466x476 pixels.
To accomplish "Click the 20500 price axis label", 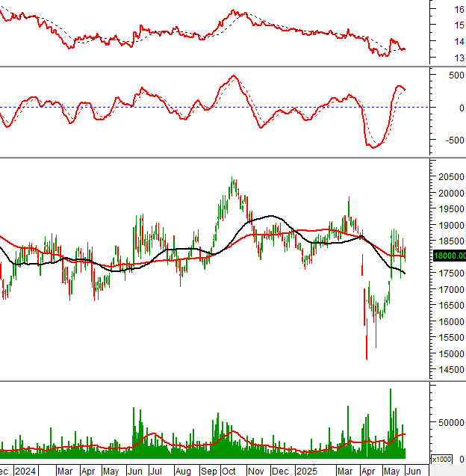I will tap(451, 176).
